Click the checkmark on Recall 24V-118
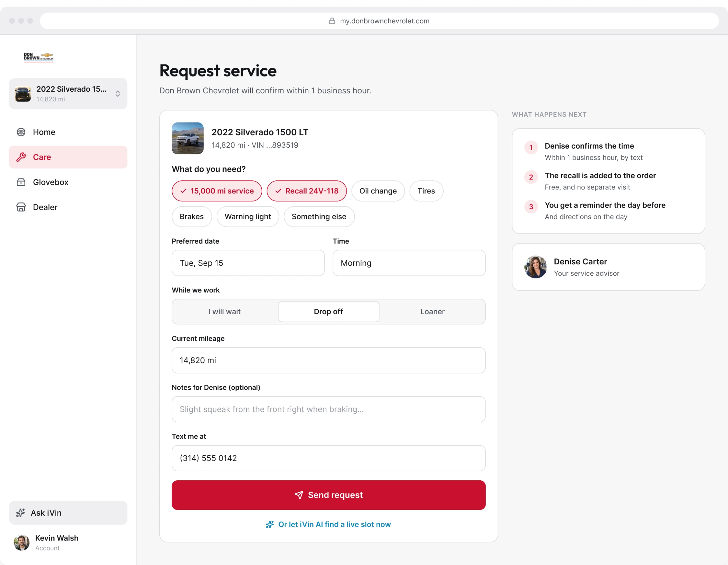 tap(278, 191)
